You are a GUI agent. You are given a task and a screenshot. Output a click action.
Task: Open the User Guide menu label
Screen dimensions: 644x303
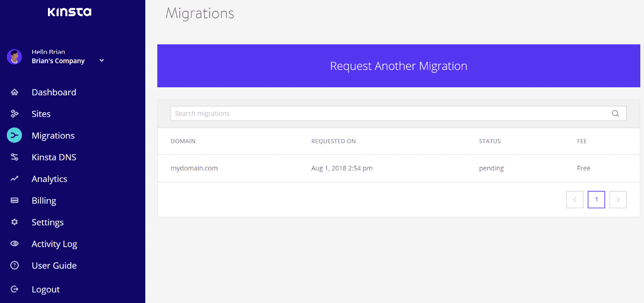tap(54, 266)
